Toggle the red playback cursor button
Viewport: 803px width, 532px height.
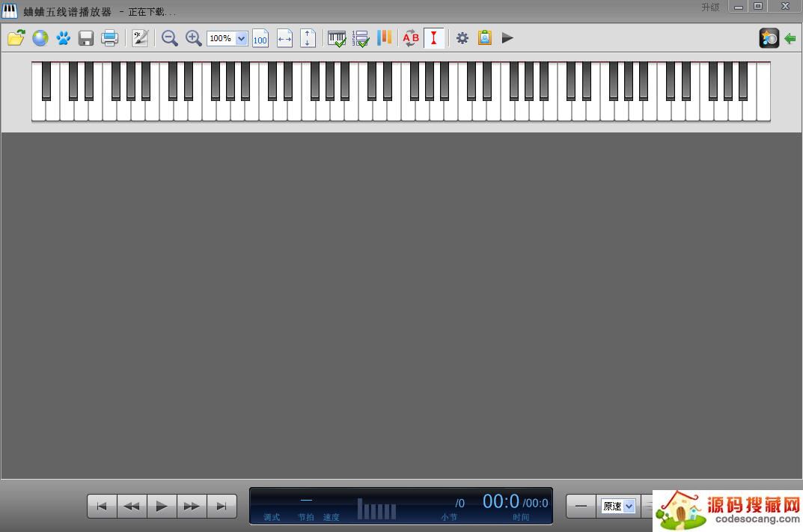tap(433, 38)
